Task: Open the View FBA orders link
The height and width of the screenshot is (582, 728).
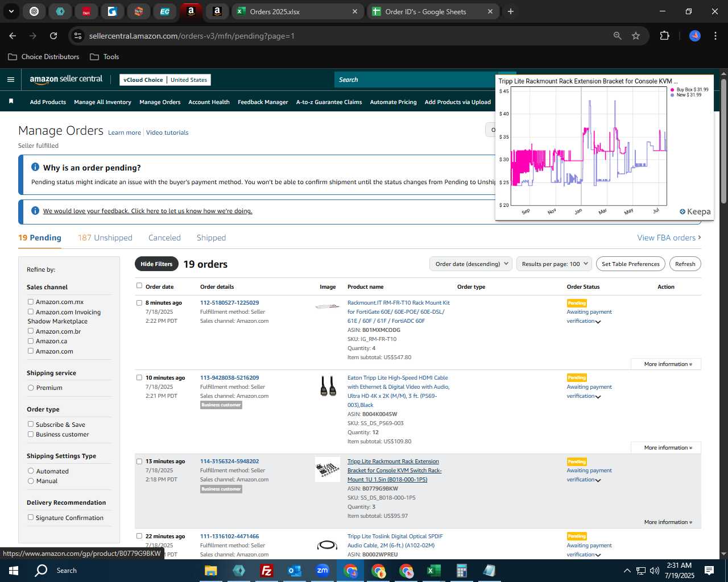Action: pos(669,238)
